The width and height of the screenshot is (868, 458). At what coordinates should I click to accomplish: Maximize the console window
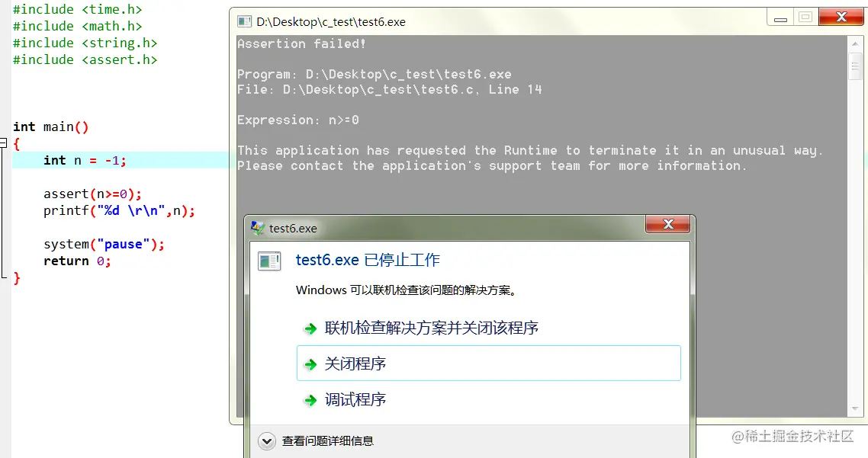click(806, 18)
